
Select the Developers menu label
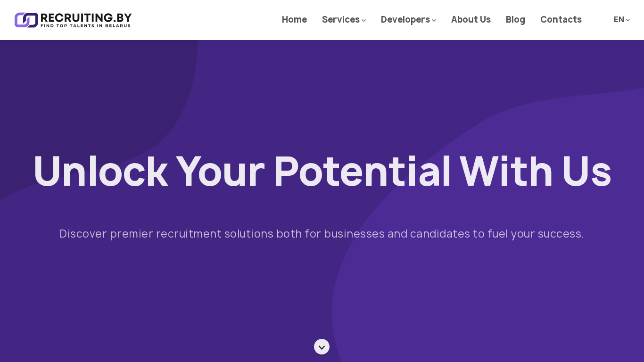tap(405, 19)
